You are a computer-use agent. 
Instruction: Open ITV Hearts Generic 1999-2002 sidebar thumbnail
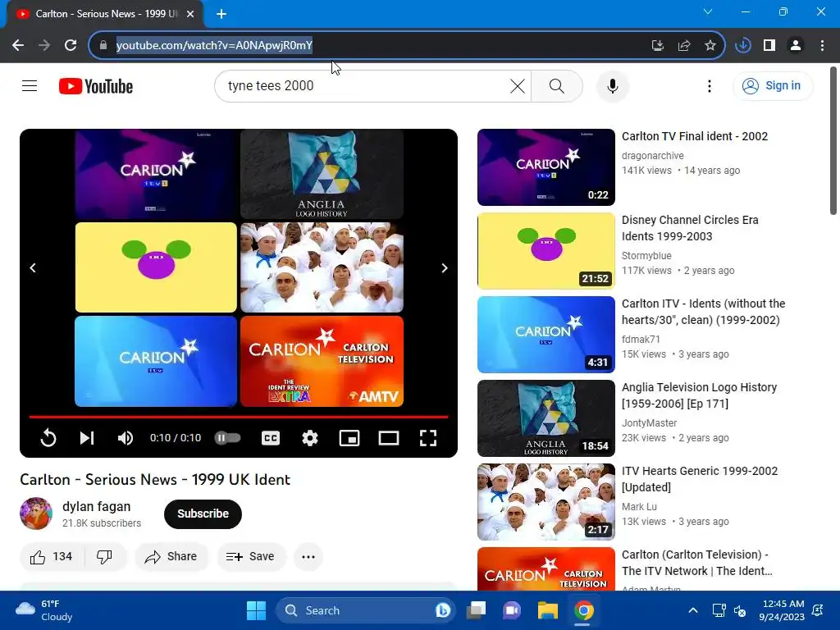[546, 502]
